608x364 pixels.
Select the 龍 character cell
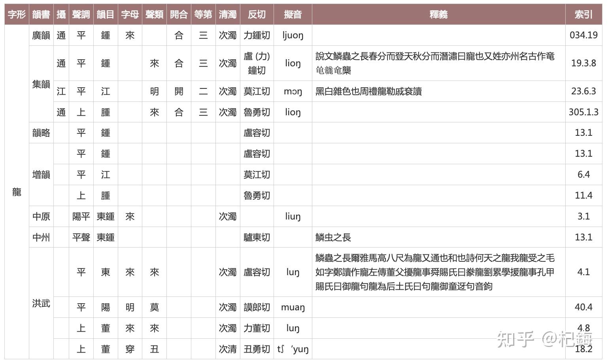17,192
